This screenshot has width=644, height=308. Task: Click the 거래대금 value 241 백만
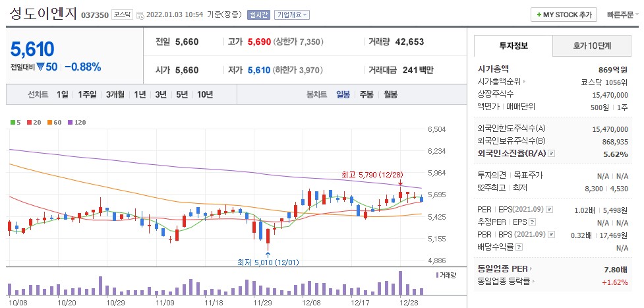(x=418, y=71)
